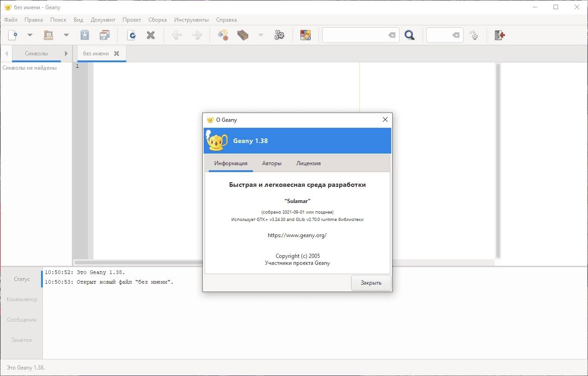
Task: Clear the go-to-line field
Action: 455,35
